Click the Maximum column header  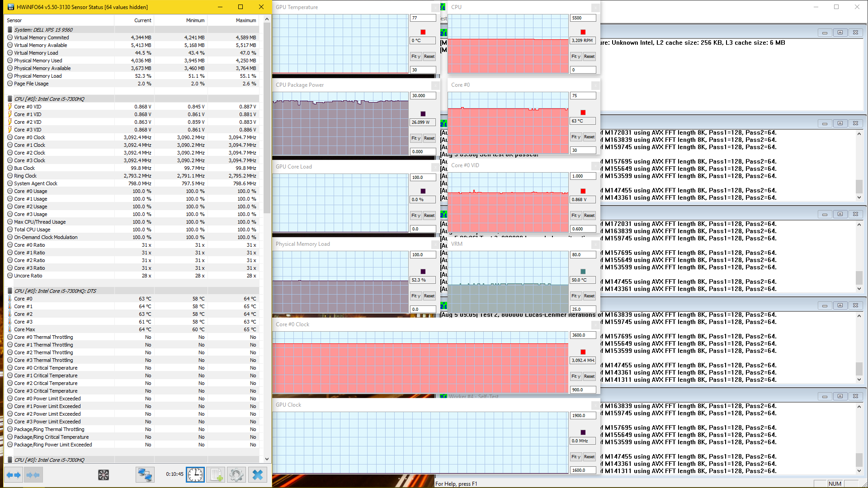[233, 20]
